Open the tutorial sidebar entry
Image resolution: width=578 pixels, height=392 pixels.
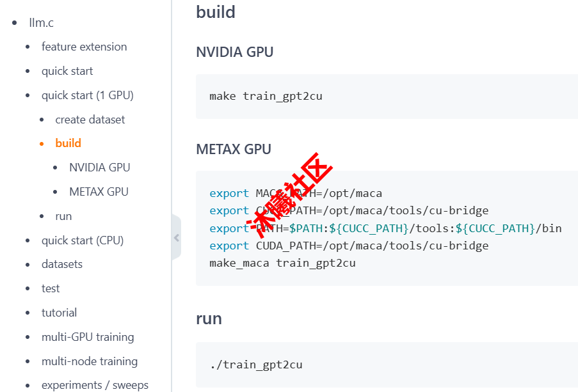(59, 313)
